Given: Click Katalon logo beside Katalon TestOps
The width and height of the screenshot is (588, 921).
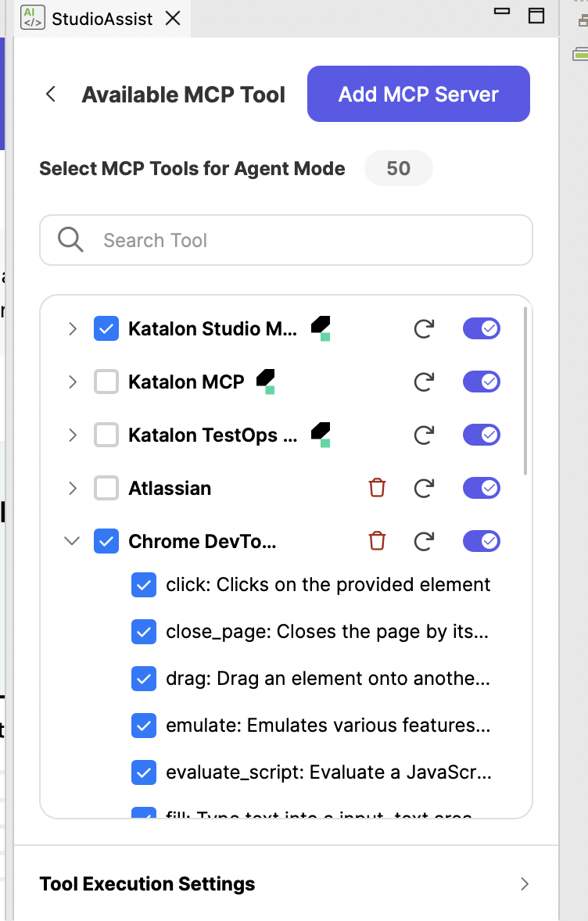Looking at the screenshot, I should tap(321, 435).
